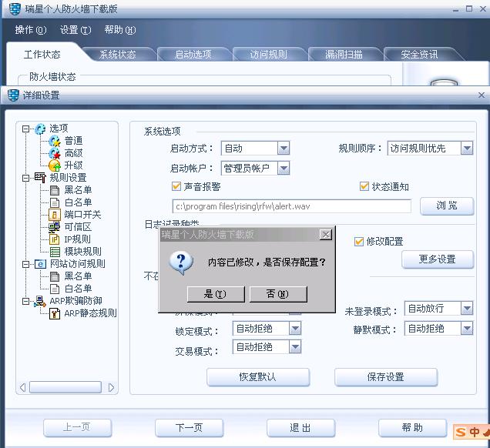Click the 帮助 button at bottom
The image size is (490, 448).
[412, 428]
